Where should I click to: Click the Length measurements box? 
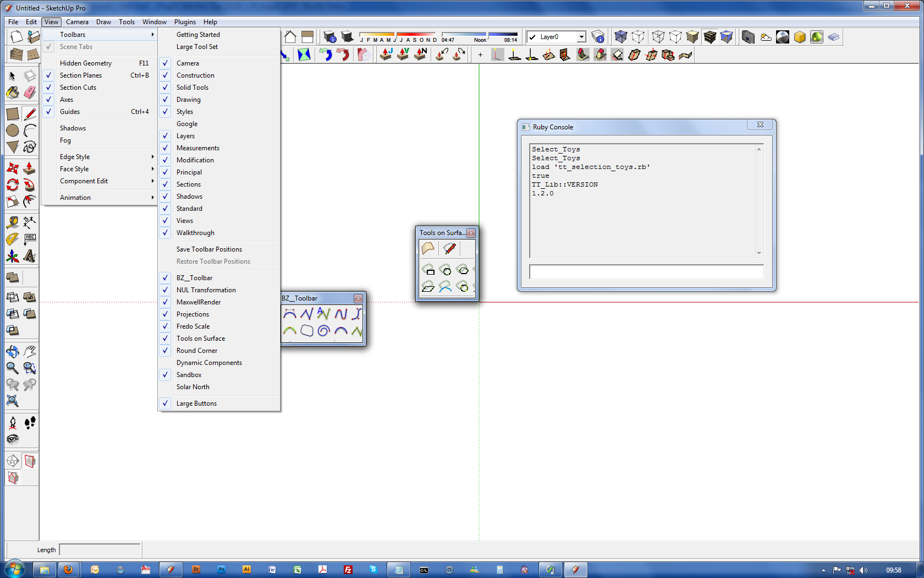[x=100, y=549]
